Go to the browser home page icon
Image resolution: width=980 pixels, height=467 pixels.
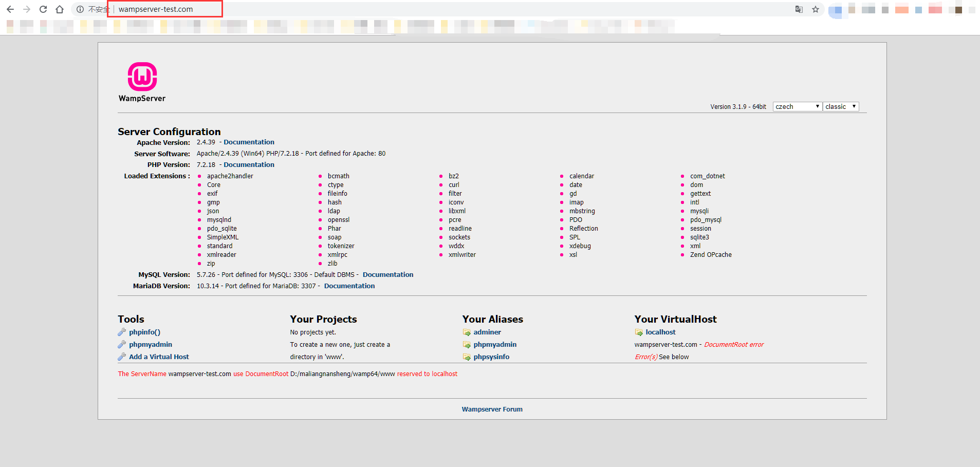[60, 9]
